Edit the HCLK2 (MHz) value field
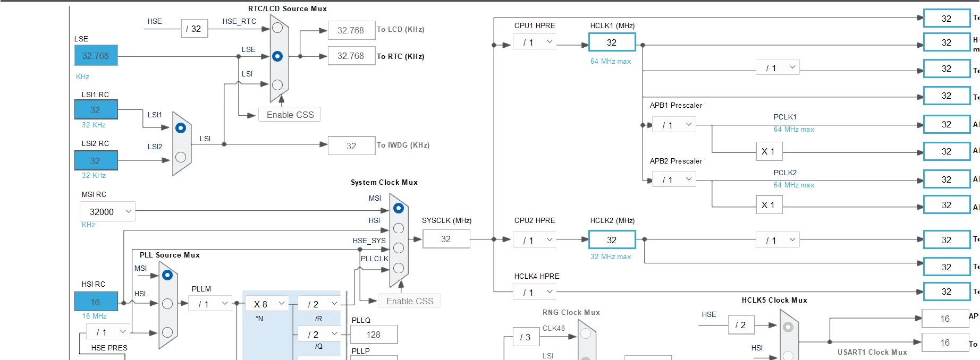Screen dimensions: 980x360 click(612, 240)
